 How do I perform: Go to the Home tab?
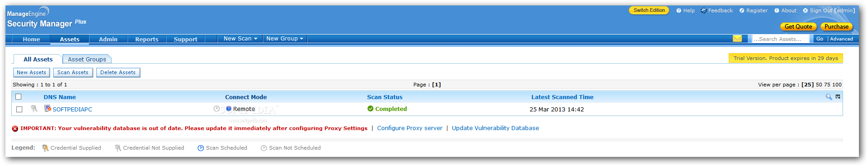(31, 39)
